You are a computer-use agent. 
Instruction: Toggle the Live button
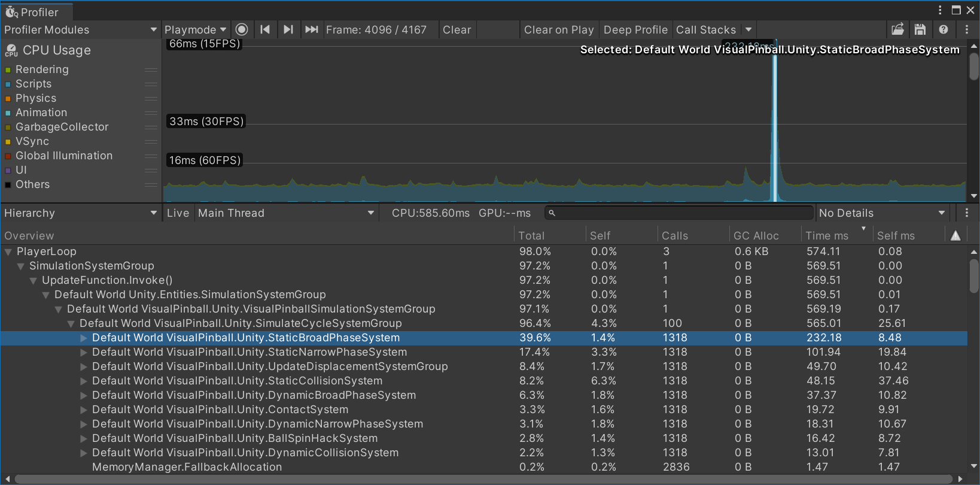pyautogui.click(x=178, y=213)
